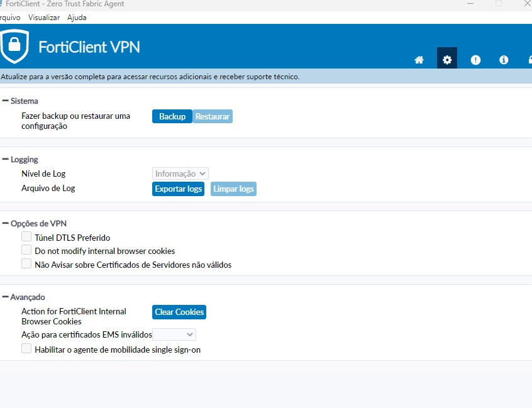Click the padlock icon at header edge

[x=530, y=60]
